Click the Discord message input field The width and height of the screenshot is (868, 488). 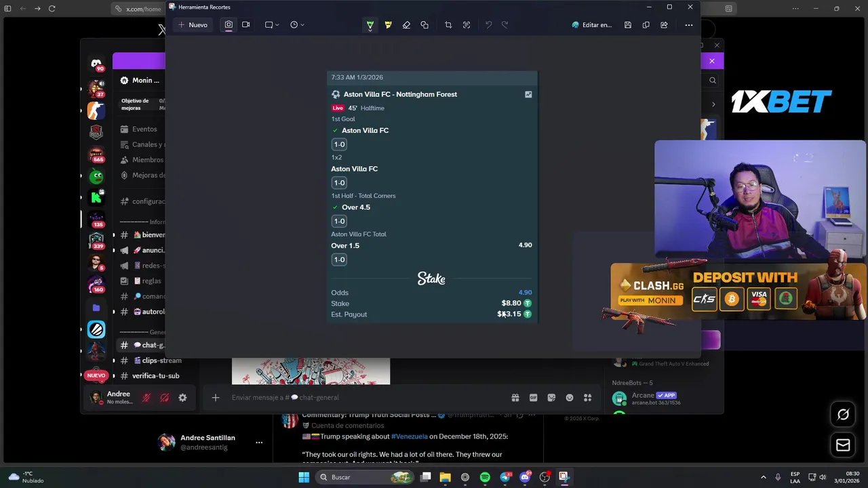pos(366,398)
